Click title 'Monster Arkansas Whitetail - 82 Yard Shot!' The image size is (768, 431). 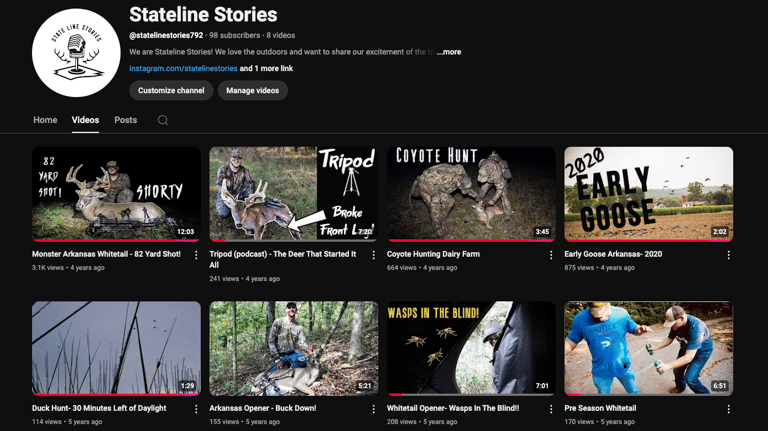(x=106, y=254)
